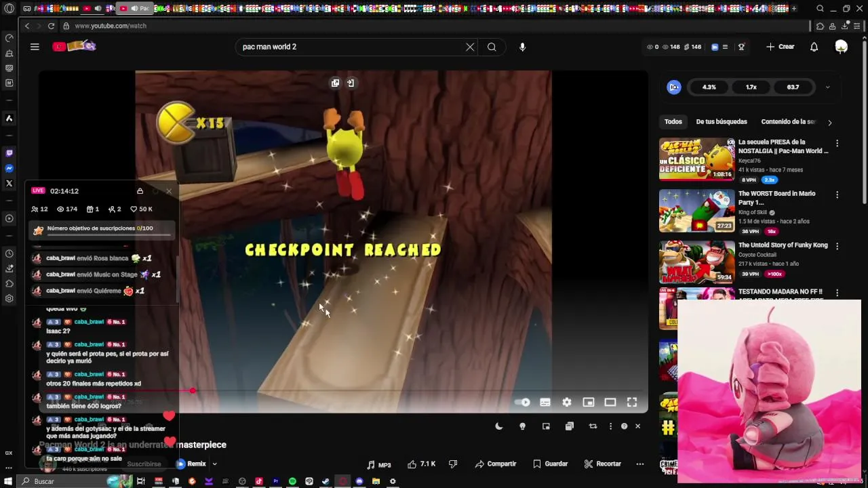
Task: Enable miniplayer mode
Action: [589, 402]
